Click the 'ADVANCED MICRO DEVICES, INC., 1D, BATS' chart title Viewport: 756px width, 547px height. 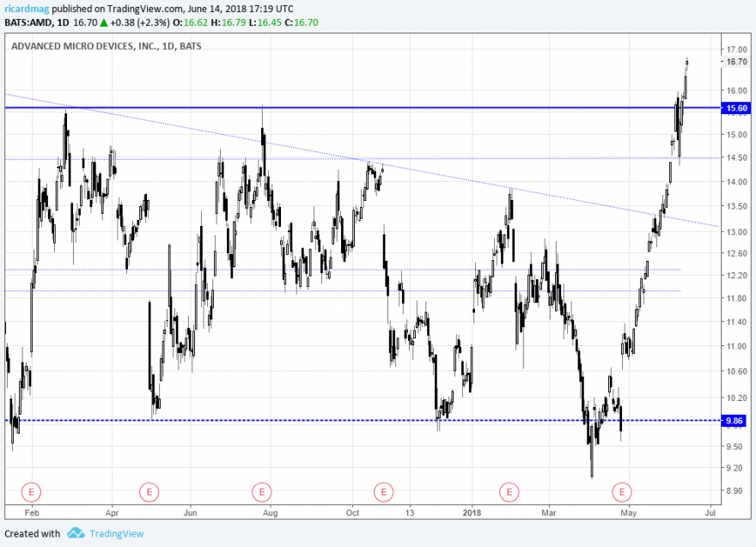click(106, 46)
